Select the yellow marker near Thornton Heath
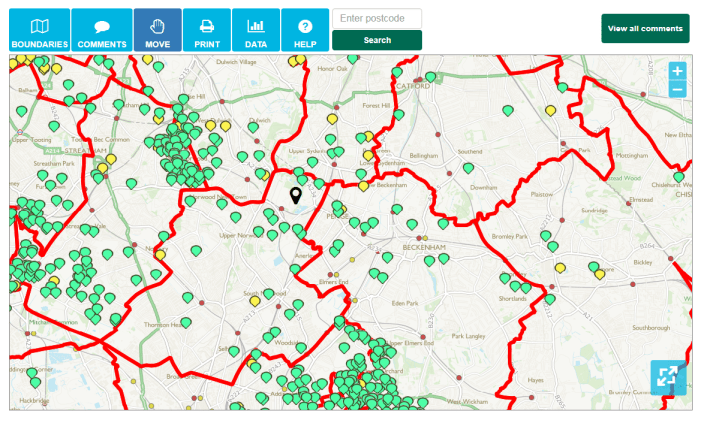The width and height of the screenshot is (701, 426). pyautogui.click(x=159, y=254)
